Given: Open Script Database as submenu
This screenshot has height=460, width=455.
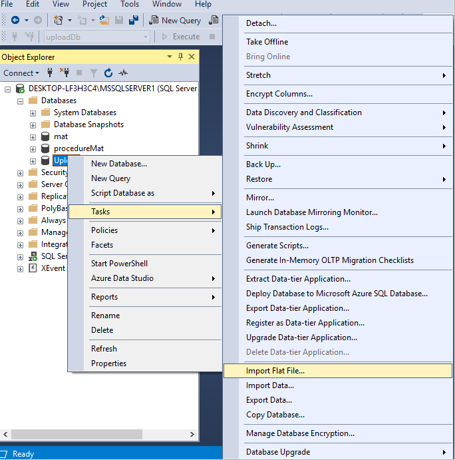Looking at the screenshot, I should (145, 193).
